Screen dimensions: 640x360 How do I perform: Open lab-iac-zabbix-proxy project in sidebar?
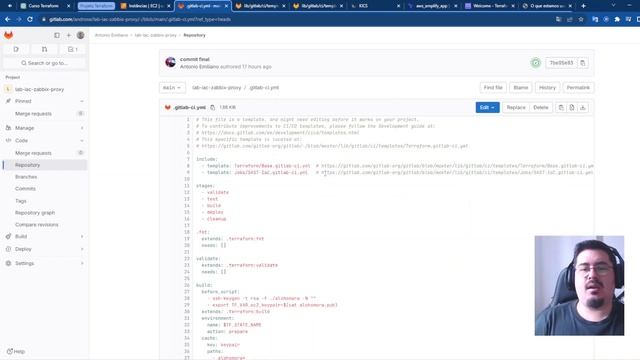click(40, 89)
